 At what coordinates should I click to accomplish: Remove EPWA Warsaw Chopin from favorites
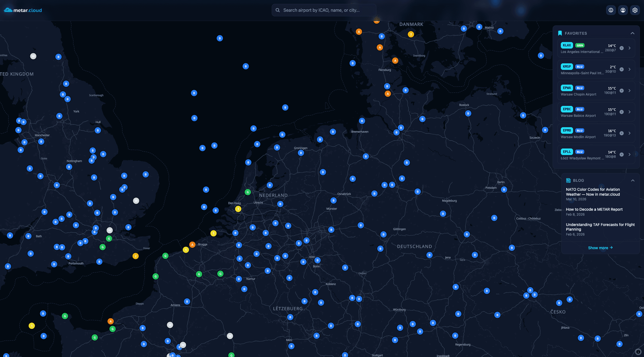point(622,91)
